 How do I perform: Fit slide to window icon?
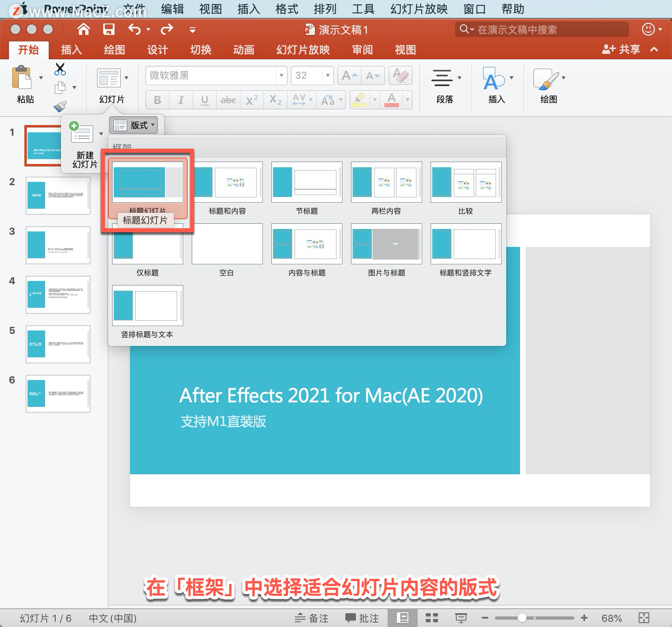(644, 618)
